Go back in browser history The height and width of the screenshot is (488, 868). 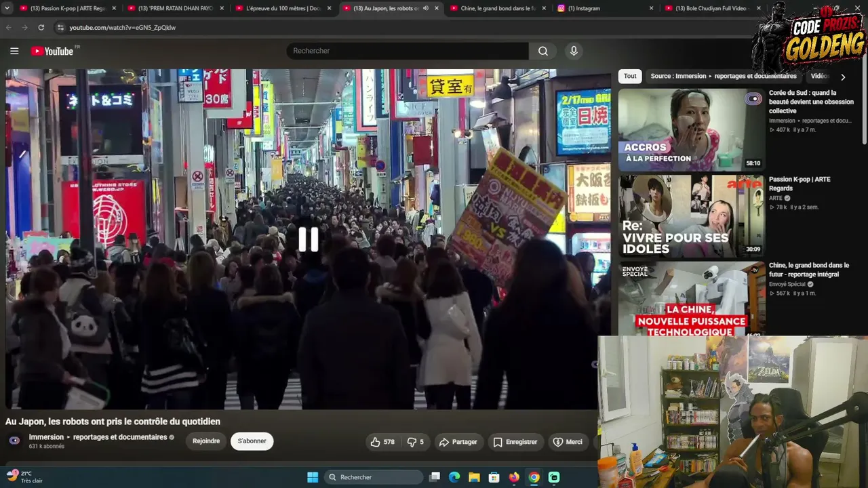[x=9, y=27]
